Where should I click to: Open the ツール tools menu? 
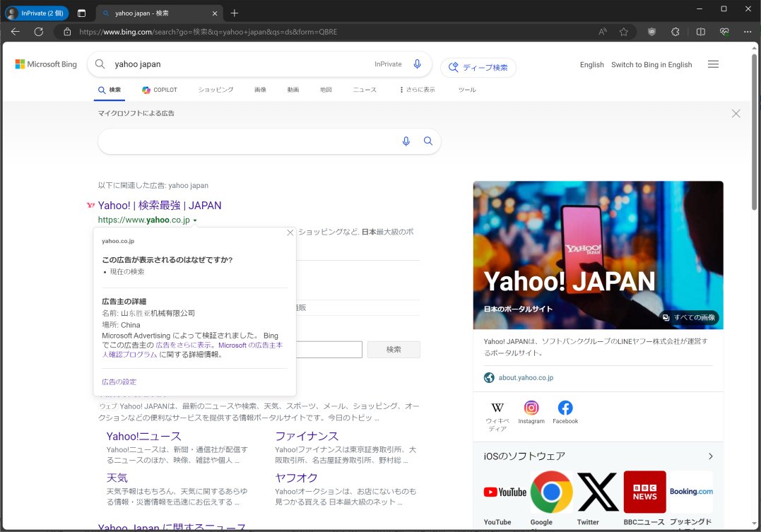pos(467,90)
